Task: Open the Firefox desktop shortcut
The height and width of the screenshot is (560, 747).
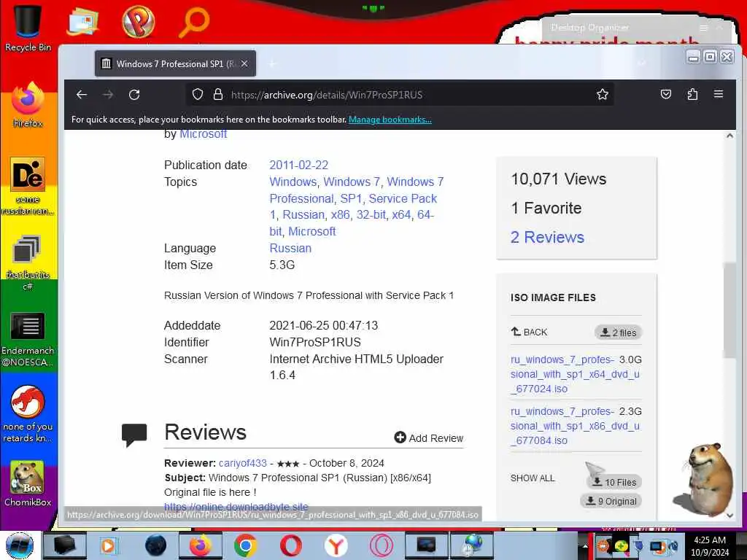Action: pos(28,105)
